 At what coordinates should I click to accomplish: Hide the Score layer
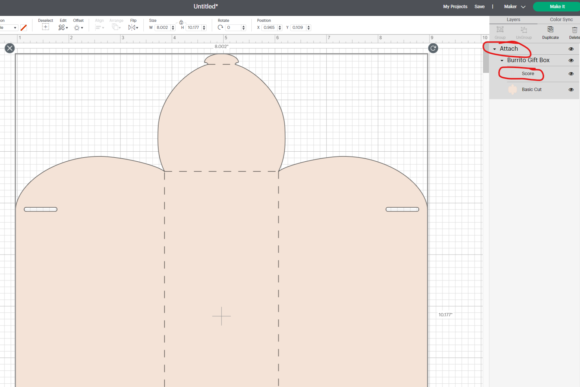point(571,74)
